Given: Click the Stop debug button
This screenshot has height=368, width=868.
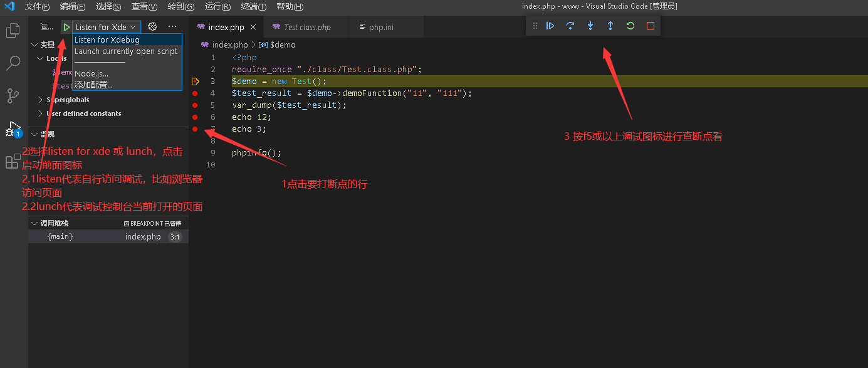Looking at the screenshot, I should point(651,26).
